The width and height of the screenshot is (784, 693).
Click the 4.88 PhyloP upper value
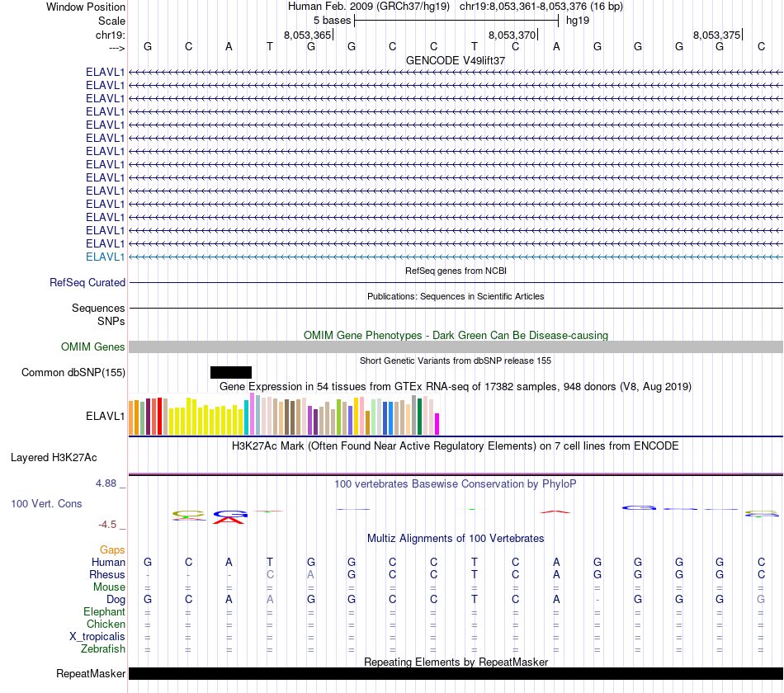[106, 483]
